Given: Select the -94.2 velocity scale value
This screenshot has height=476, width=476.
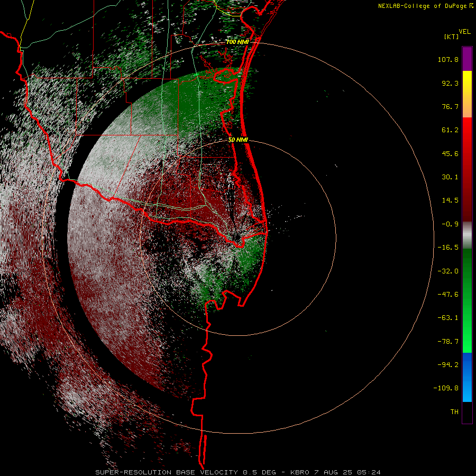Looking at the screenshot, I should [x=448, y=365].
